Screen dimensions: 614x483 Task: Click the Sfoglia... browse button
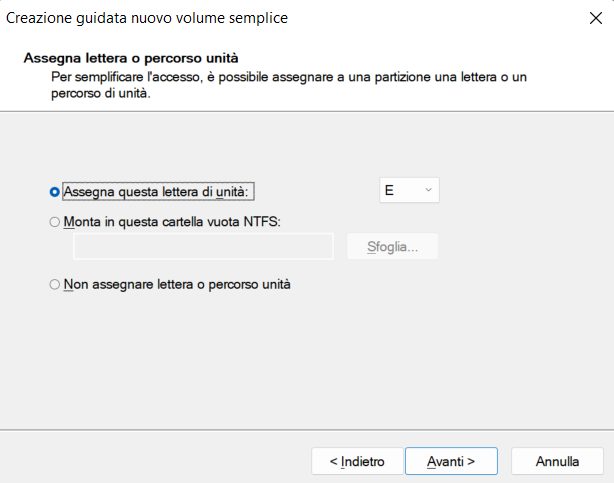tap(392, 246)
